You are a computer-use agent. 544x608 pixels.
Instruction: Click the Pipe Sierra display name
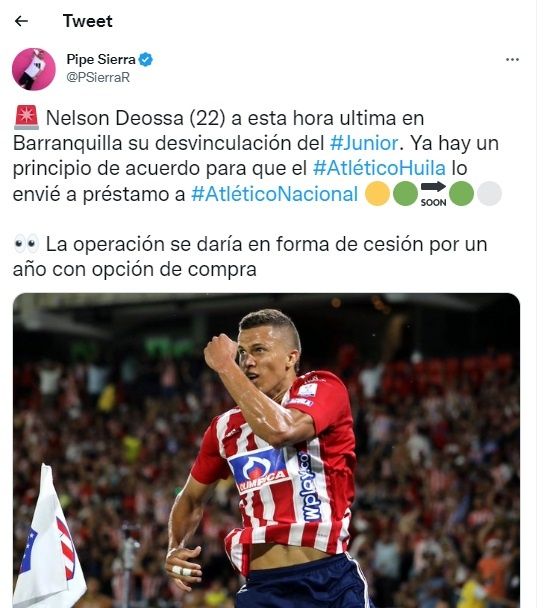[x=101, y=59]
